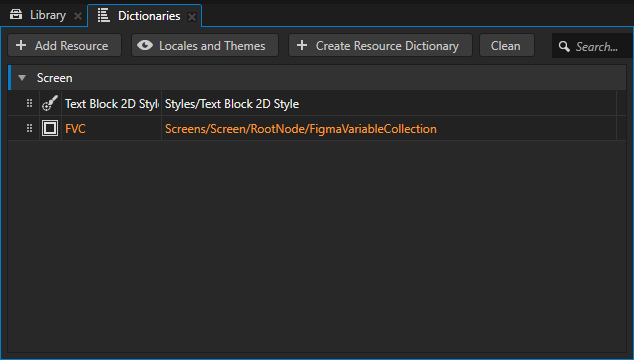634x360 pixels.
Task: Select the Dictionaries tab
Action: coord(144,16)
